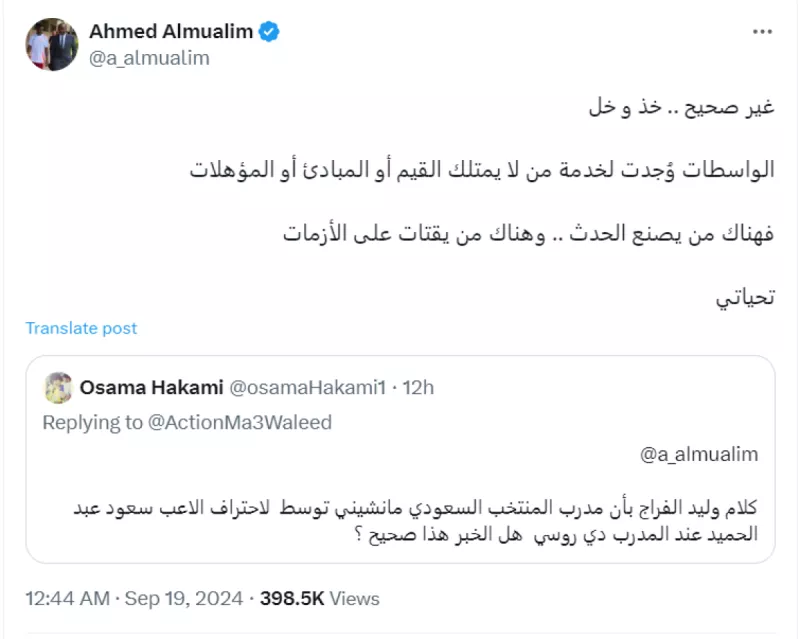
Task: Select the @a_almualim handle under the name
Action: [x=152, y=57]
